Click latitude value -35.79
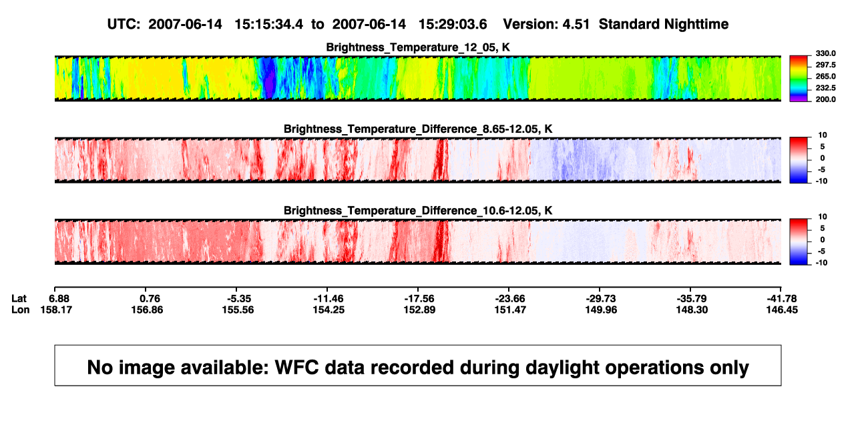The width and height of the screenshot is (868, 445). pyautogui.click(x=692, y=298)
